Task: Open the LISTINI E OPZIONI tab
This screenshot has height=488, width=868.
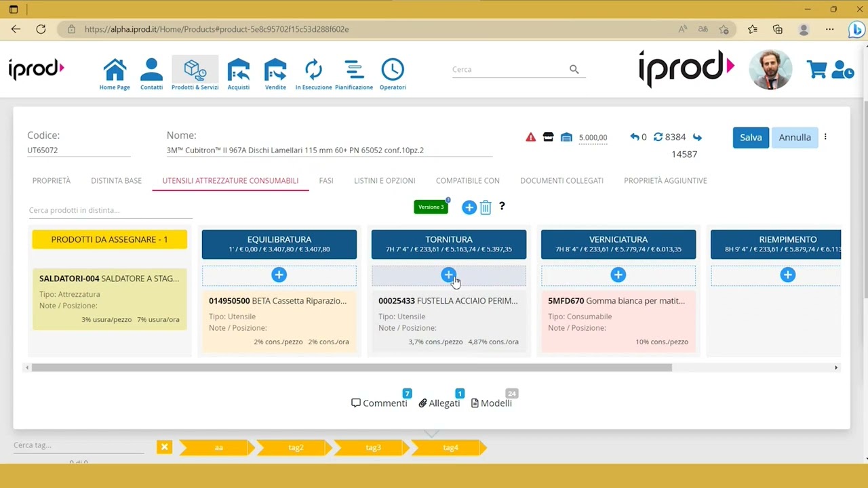Action: [x=384, y=180]
